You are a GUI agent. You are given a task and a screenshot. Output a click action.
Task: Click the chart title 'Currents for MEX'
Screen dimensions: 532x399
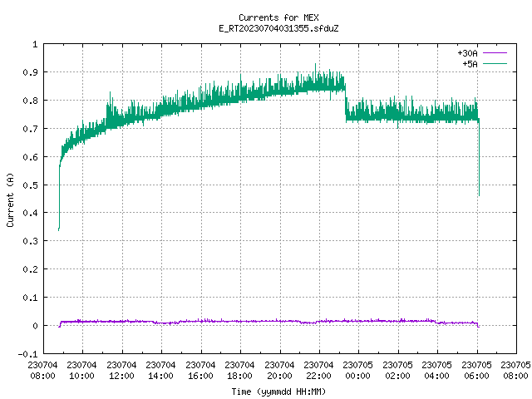pyautogui.click(x=278, y=17)
